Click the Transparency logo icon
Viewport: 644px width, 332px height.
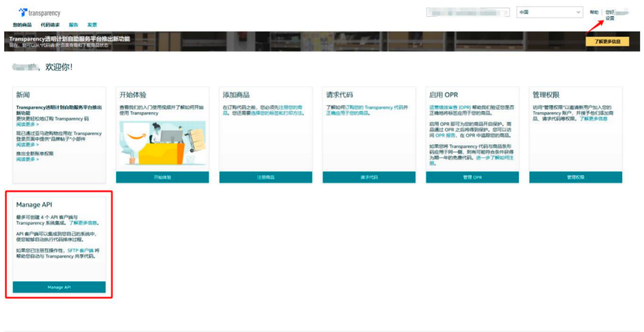pos(22,12)
